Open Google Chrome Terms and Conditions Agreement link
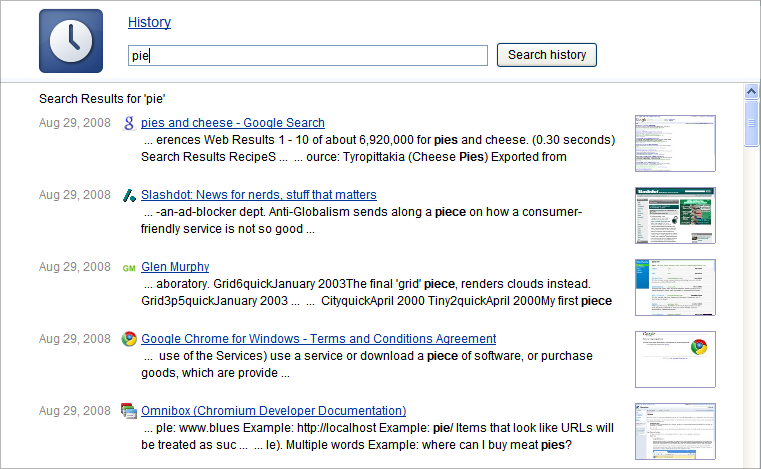761x469 pixels. tap(318, 338)
